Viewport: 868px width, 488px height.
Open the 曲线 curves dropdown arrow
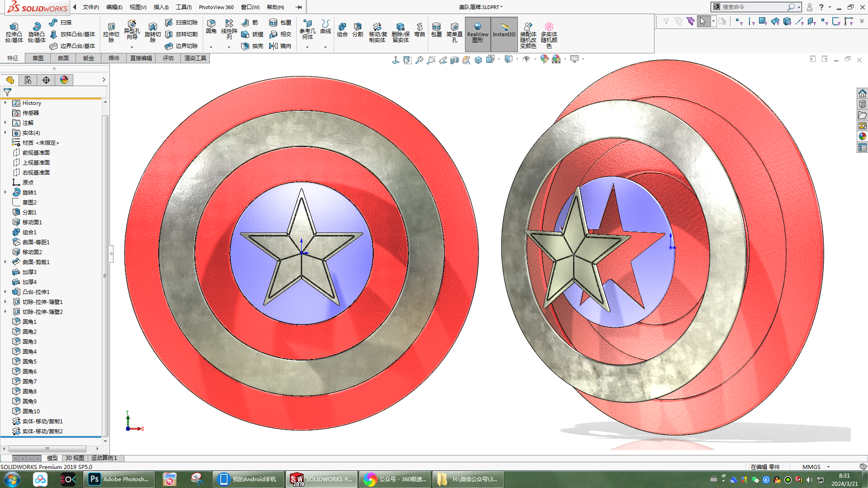click(326, 47)
